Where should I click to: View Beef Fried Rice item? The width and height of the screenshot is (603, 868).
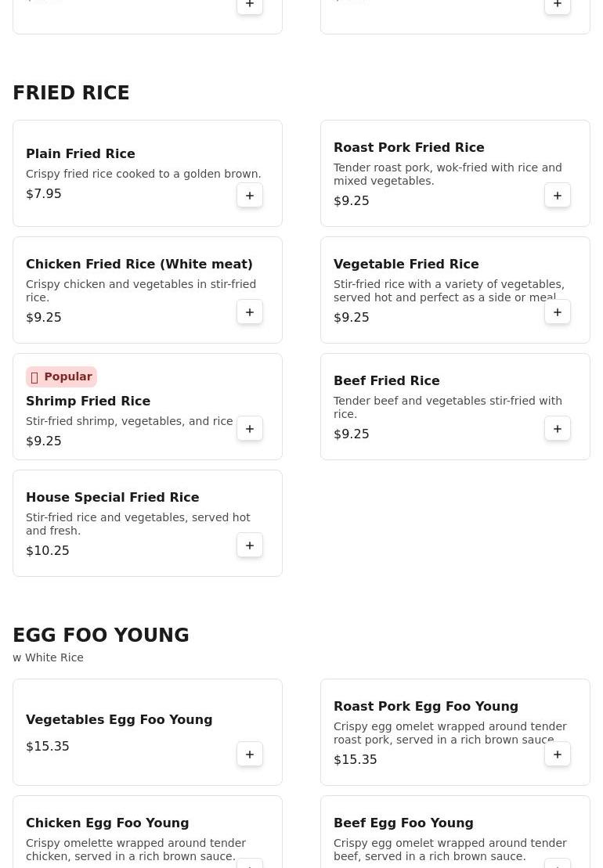pyautogui.click(x=386, y=381)
